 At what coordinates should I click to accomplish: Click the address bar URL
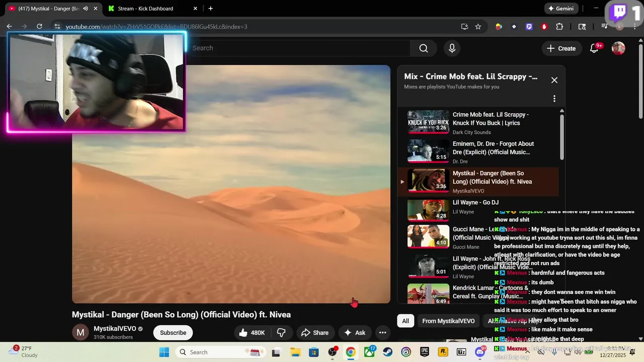click(156, 27)
